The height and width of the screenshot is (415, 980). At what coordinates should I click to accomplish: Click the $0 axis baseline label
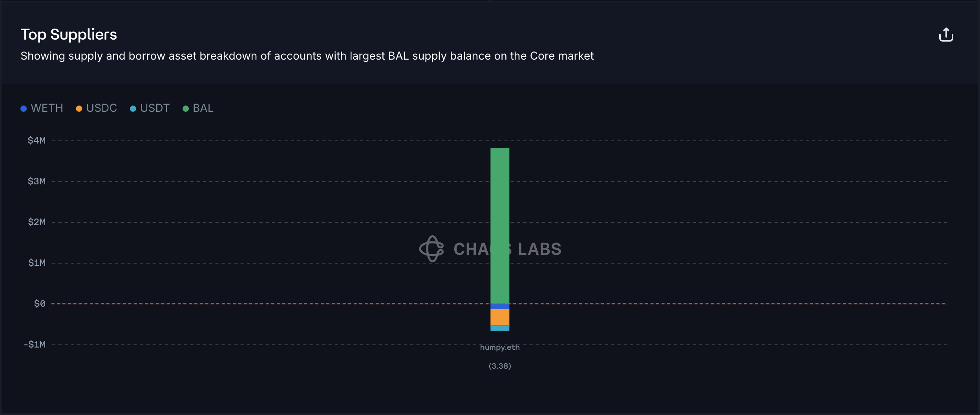(40, 304)
